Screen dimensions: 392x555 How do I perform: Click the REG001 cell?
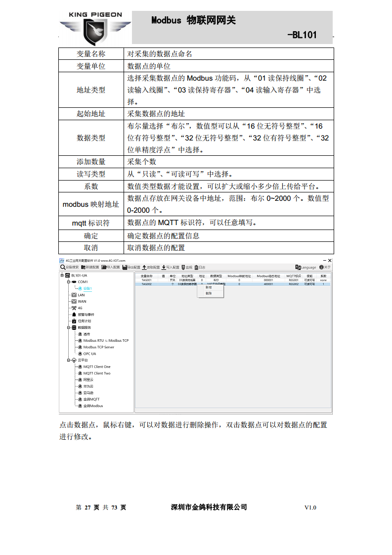294,280
